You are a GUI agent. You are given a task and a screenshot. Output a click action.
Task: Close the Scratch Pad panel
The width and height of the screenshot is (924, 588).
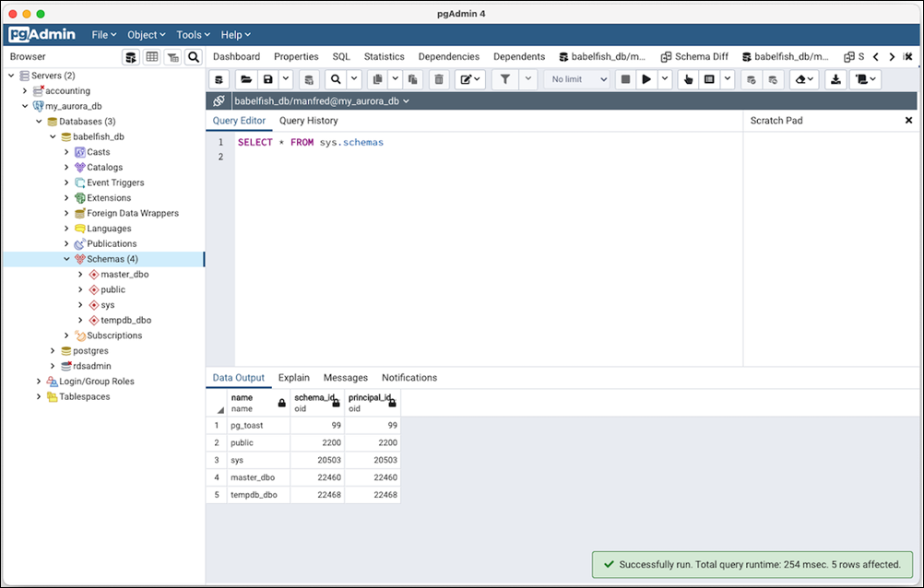pos(908,121)
